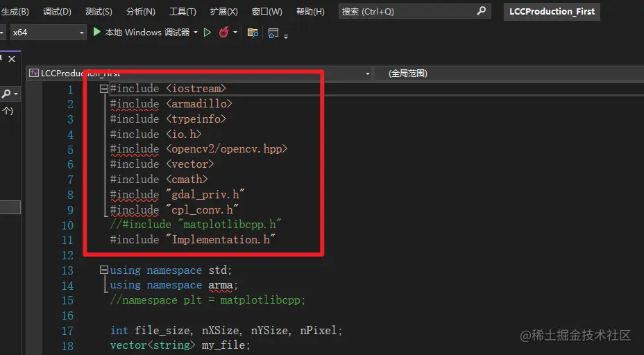644x355 pixels.
Task: Click the text <typeinfo> on line 3
Action: pyautogui.click(x=196, y=119)
